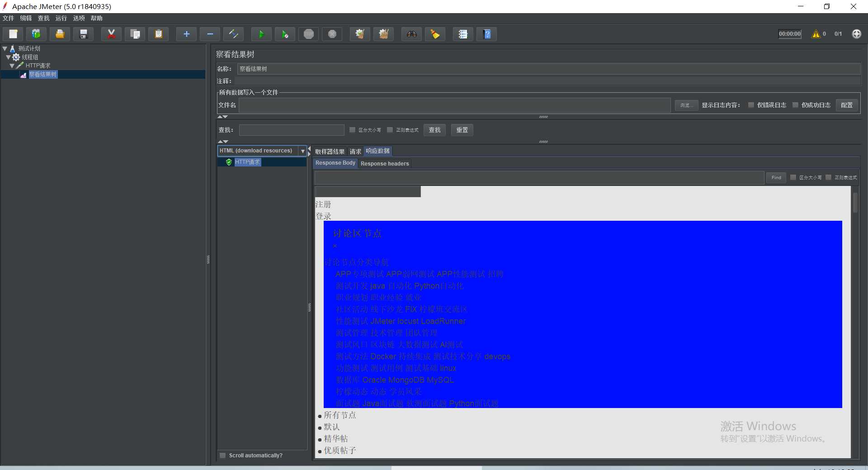Click the 重置 reset button
This screenshot has width=868, height=470.
point(462,130)
